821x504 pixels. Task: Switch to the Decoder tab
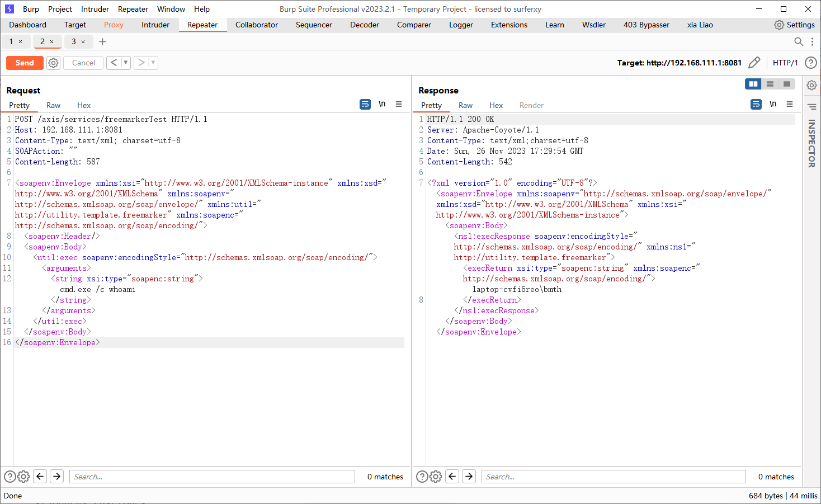tap(365, 25)
